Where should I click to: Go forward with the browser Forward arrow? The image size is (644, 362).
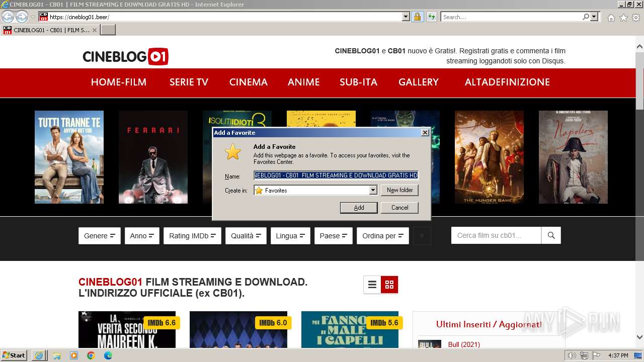point(22,17)
